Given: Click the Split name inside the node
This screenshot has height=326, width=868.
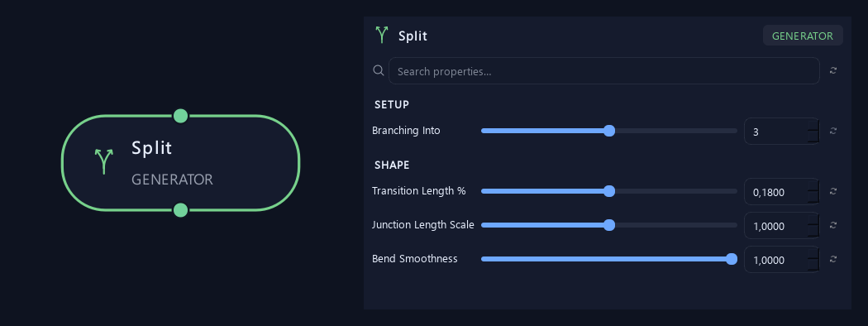Looking at the screenshot, I should (x=151, y=148).
